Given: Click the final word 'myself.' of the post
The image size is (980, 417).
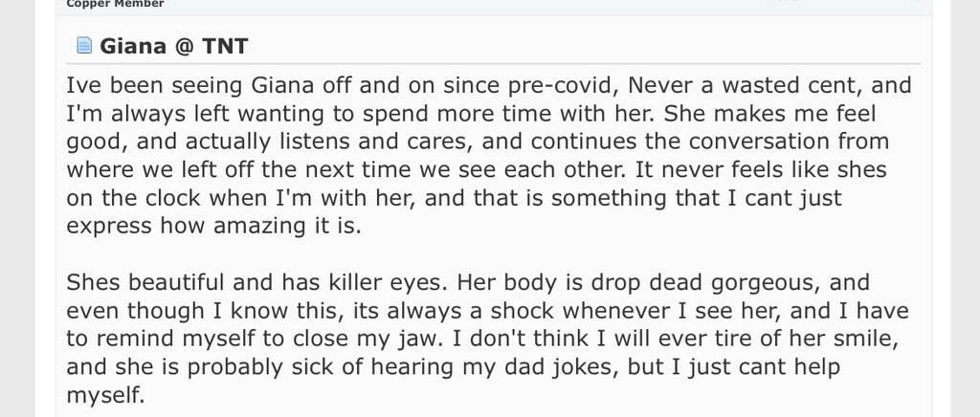Looking at the screenshot, I should tap(105, 395).
